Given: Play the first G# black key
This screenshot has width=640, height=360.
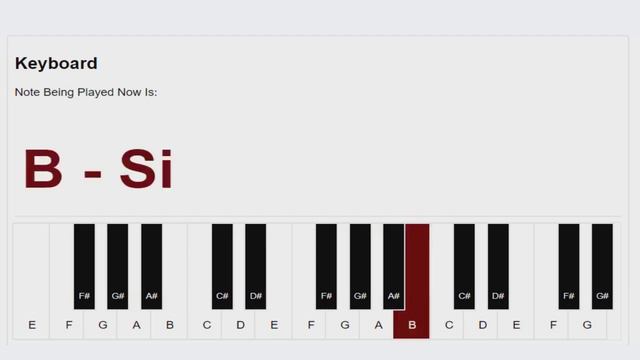Looking at the screenshot, I should click(x=118, y=266).
